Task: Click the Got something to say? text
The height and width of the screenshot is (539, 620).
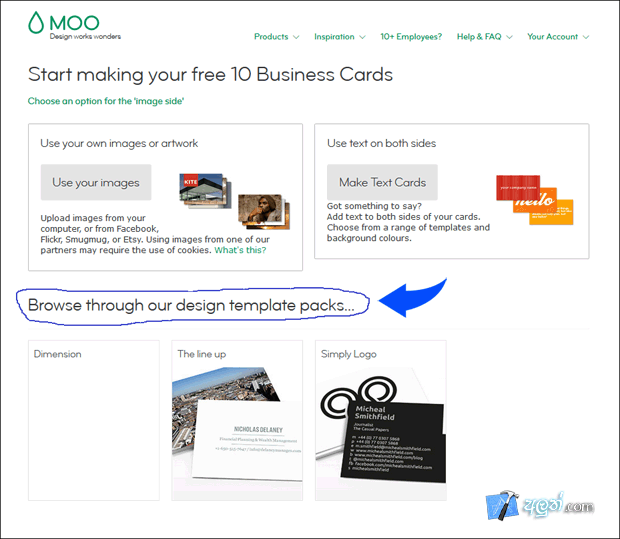Action: coord(374,206)
